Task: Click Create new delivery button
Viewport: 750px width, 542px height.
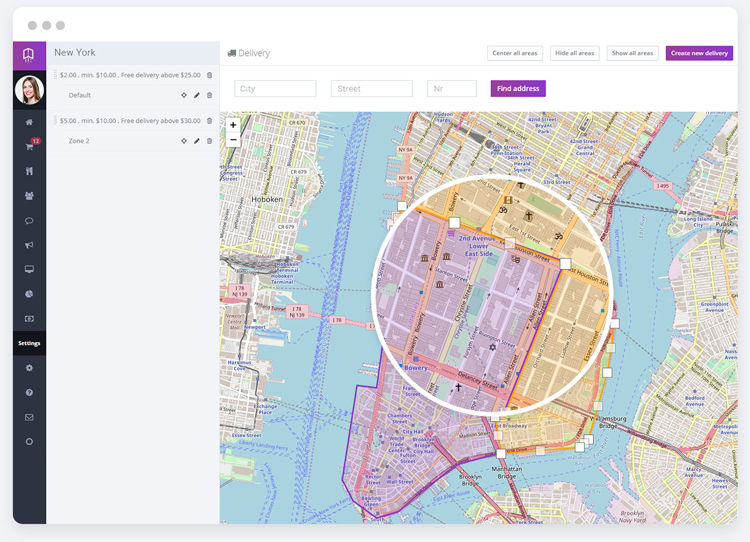Action: (x=699, y=53)
